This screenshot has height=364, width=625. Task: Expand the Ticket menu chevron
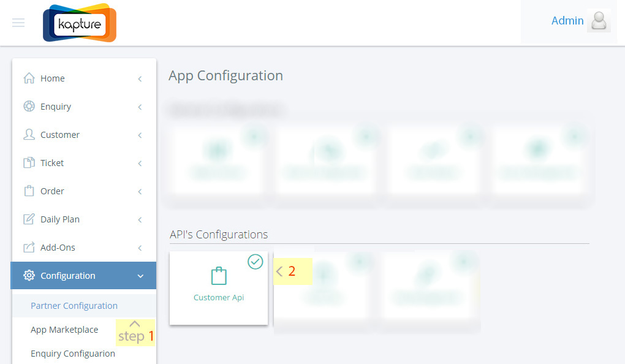coord(140,164)
